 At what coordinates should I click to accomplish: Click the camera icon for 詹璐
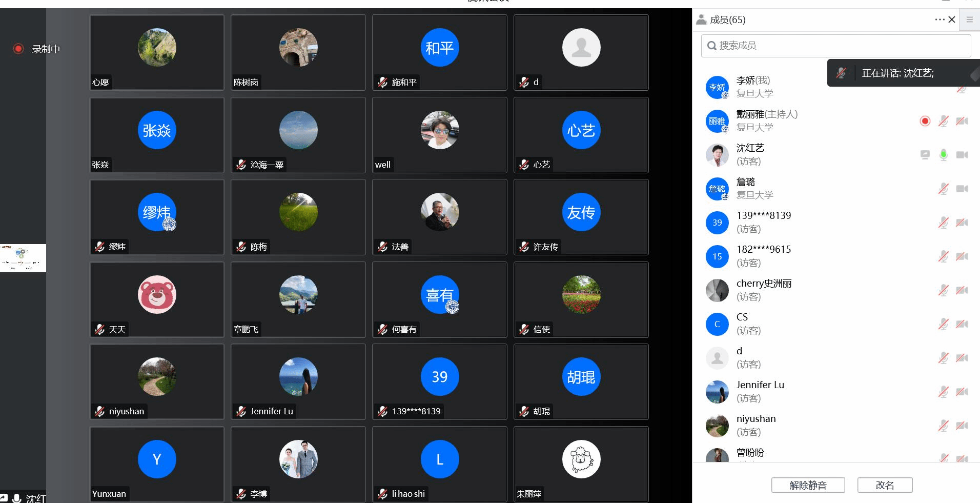pos(962,189)
